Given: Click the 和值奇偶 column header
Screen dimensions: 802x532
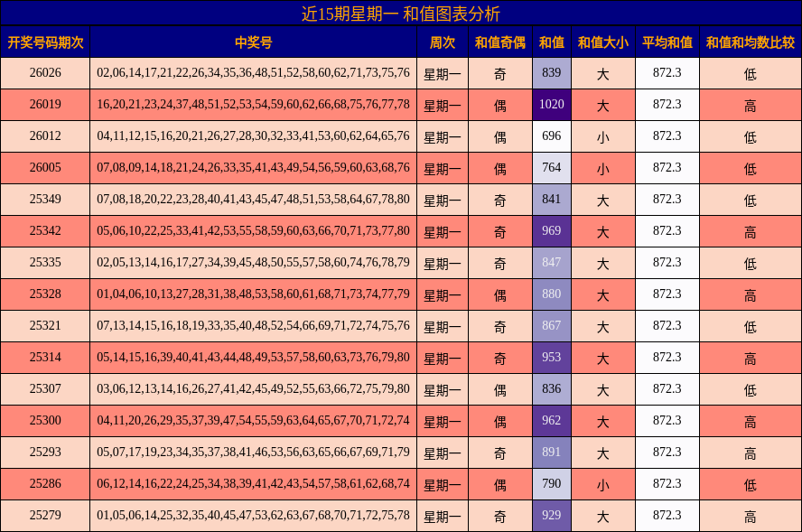Looking at the screenshot, I should click(x=499, y=40).
